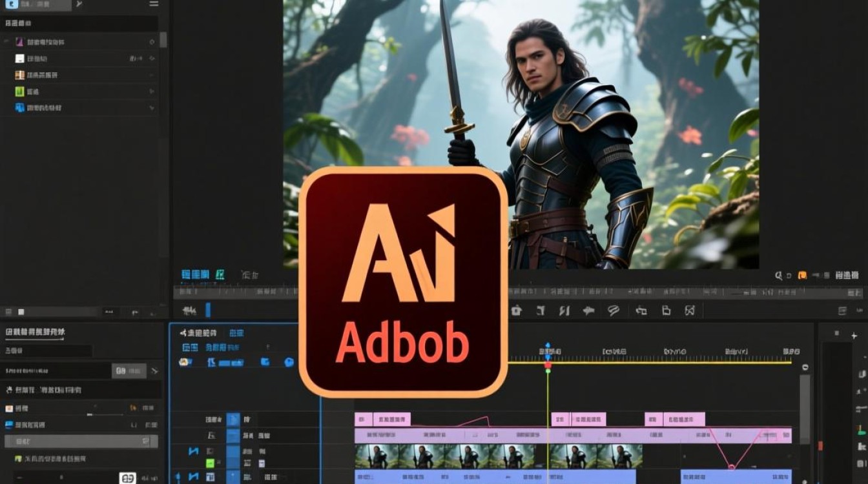Click the plus icon in the right panel
Image resolution: width=868 pixels, height=484 pixels.
tap(854, 335)
